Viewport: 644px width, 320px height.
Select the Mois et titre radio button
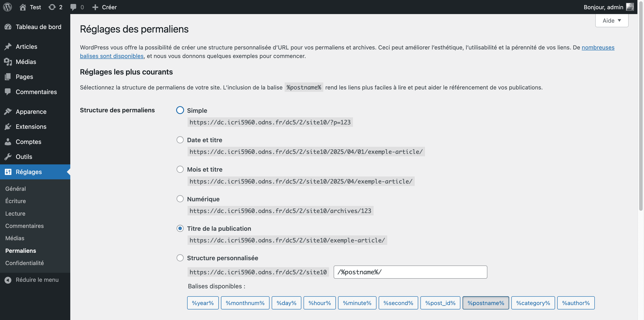click(180, 169)
